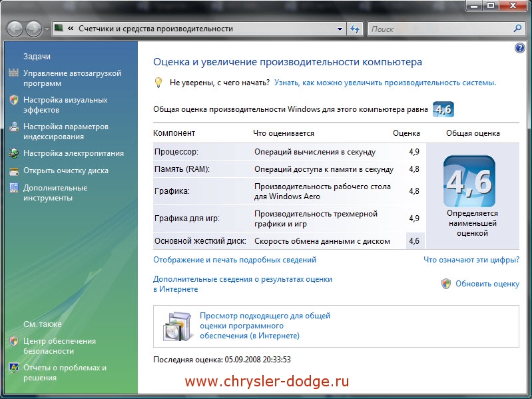Close the window with red X

point(513,5)
